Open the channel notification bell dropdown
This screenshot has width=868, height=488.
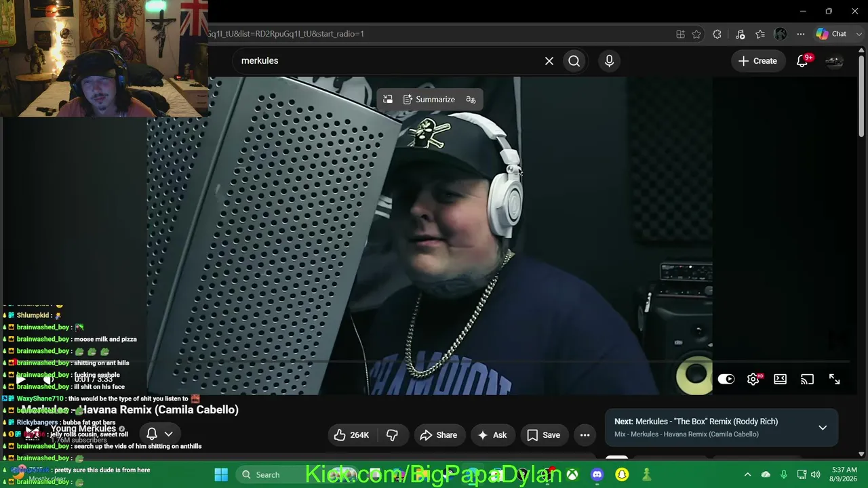(159, 434)
